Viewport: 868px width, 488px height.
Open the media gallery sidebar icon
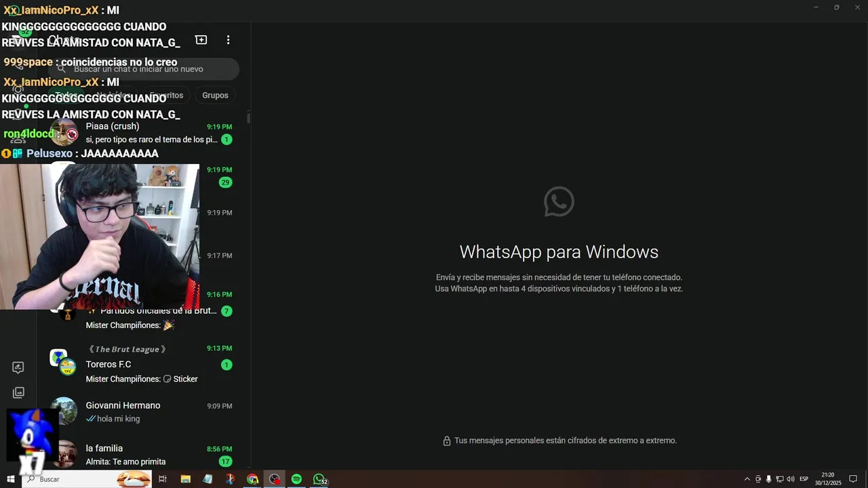coord(18,392)
